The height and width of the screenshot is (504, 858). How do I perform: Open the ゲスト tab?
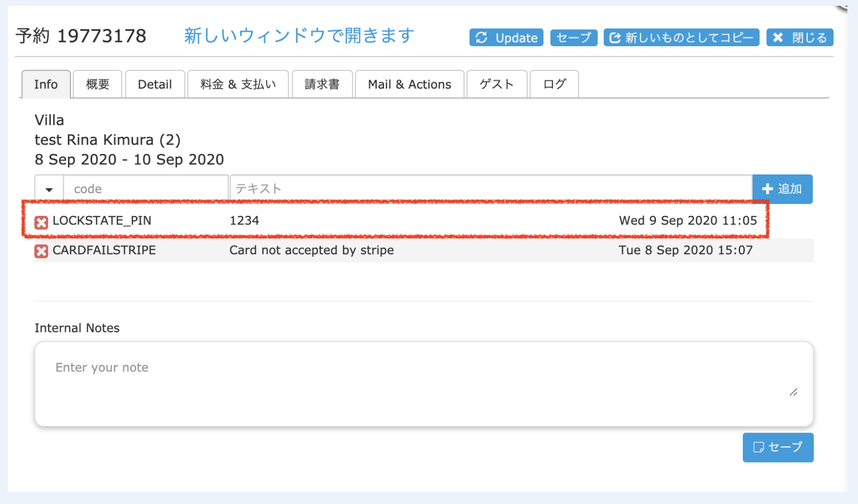(496, 84)
